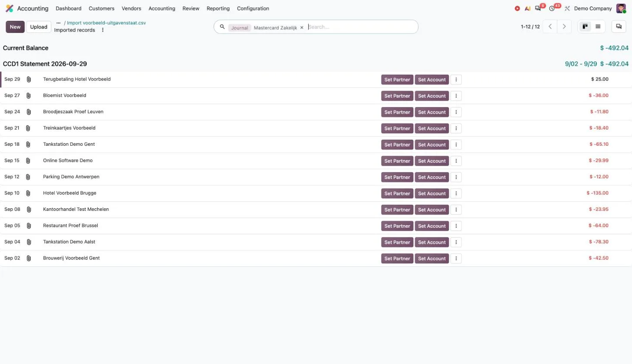Click attachment paperclip for Hotel Voorbeeld Brugge
632x364 pixels.
[28, 193]
